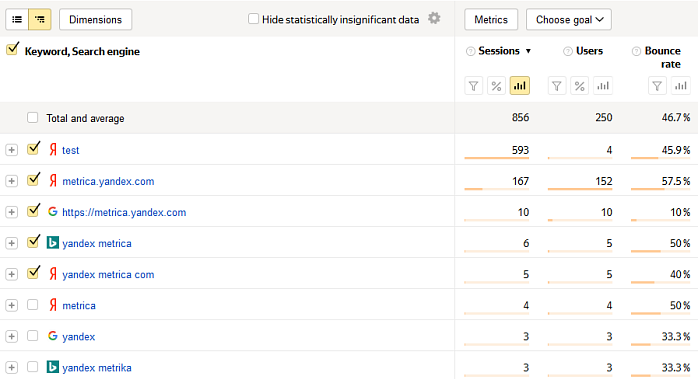Check the Total and average checkbox
This screenshot has height=379, width=698.
[x=32, y=118]
